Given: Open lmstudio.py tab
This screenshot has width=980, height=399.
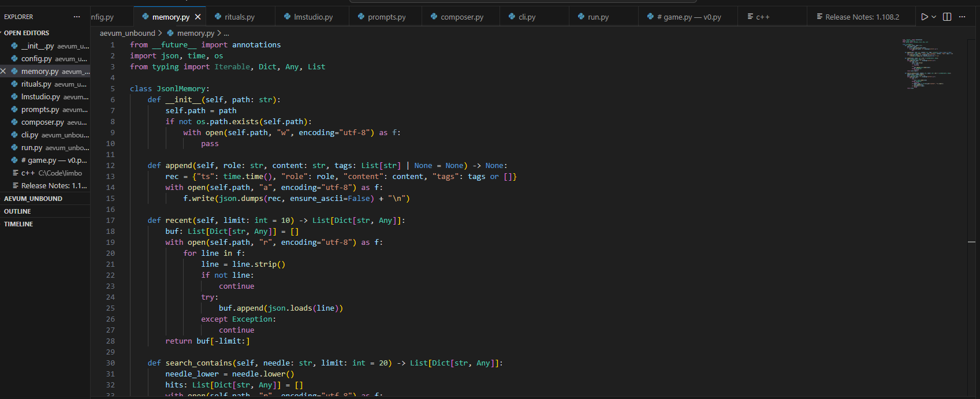Looking at the screenshot, I should pos(313,17).
